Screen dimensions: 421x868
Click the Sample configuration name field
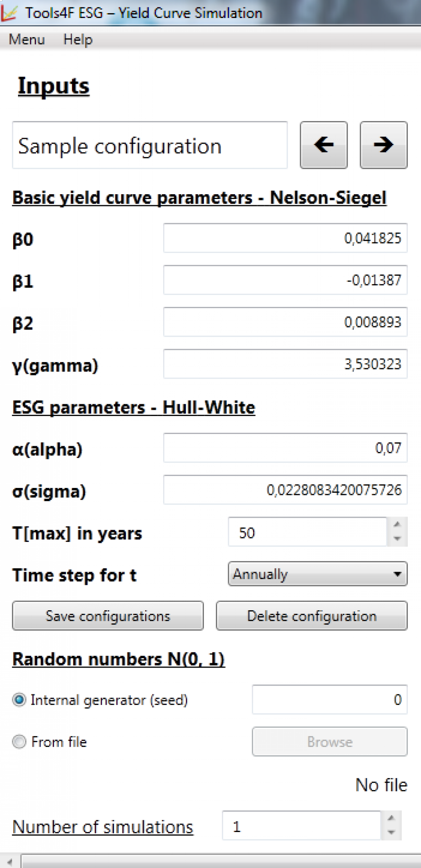pyautogui.click(x=150, y=146)
